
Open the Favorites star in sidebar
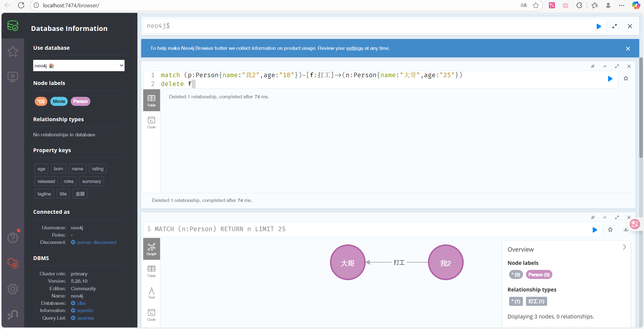click(13, 51)
